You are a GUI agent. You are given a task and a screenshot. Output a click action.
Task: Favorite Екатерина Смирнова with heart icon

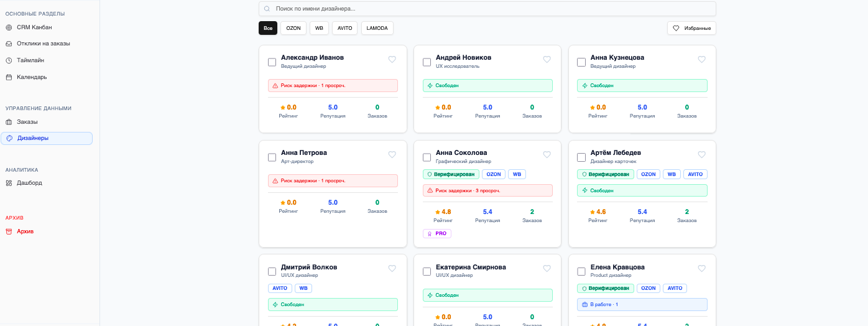coord(547,269)
